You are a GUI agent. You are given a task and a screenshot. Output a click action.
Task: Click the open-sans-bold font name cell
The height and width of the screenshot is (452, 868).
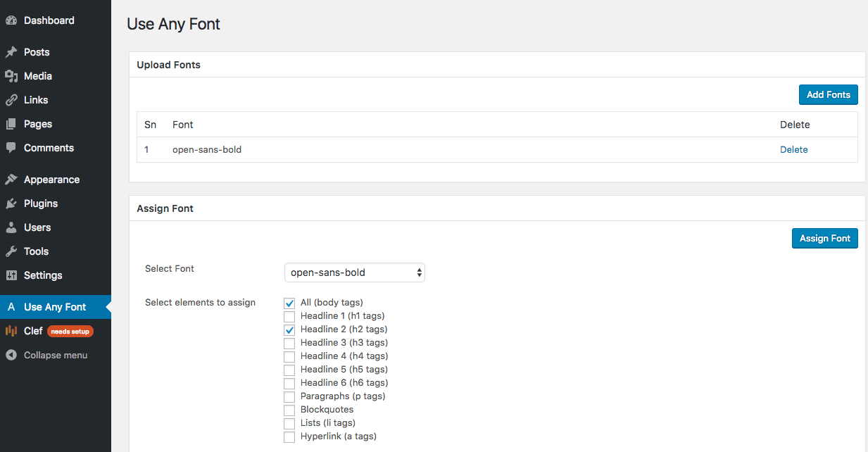207,150
